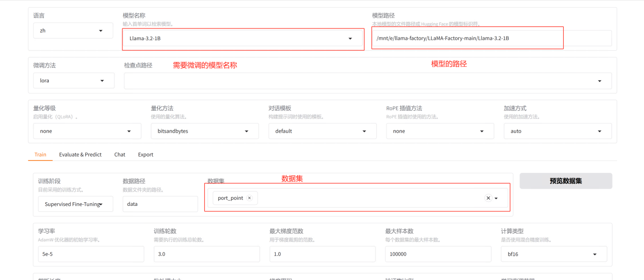Image resolution: width=644 pixels, height=280 pixels.
Task: Open the 计算类型 bf16 dropdown
Action: pos(554,254)
